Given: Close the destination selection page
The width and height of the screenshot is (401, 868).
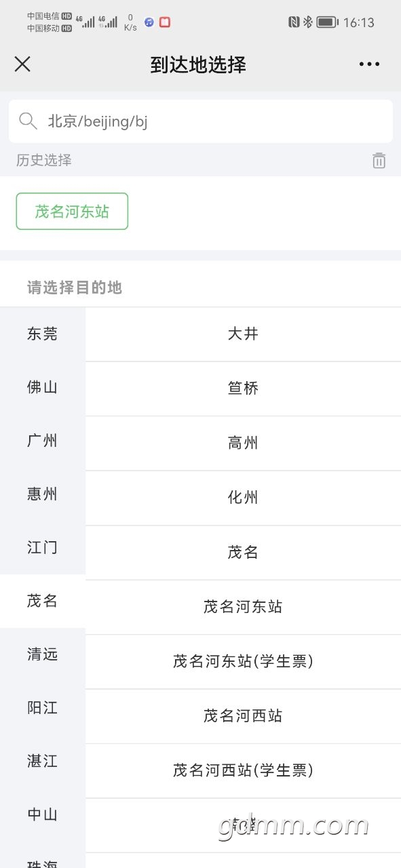Looking at the screenshot, I should [x=22, y=64].
